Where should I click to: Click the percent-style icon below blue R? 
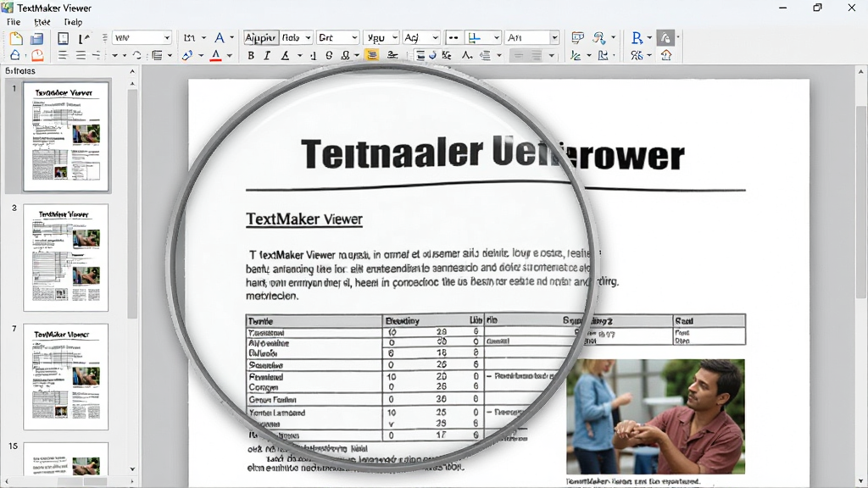pyautogui.click(x=637, y=55)
